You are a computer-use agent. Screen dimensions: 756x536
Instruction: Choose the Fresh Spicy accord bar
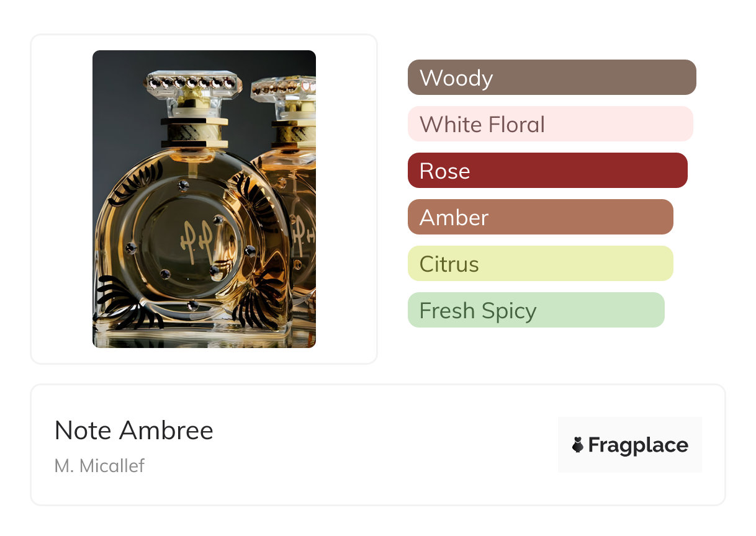[536, 310]
